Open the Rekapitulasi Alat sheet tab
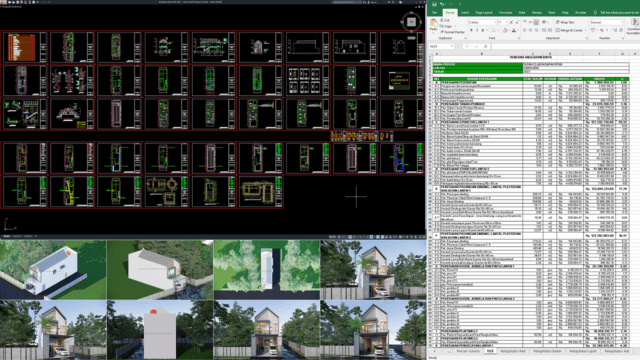640x360 pixels. (x=617, y=351)
